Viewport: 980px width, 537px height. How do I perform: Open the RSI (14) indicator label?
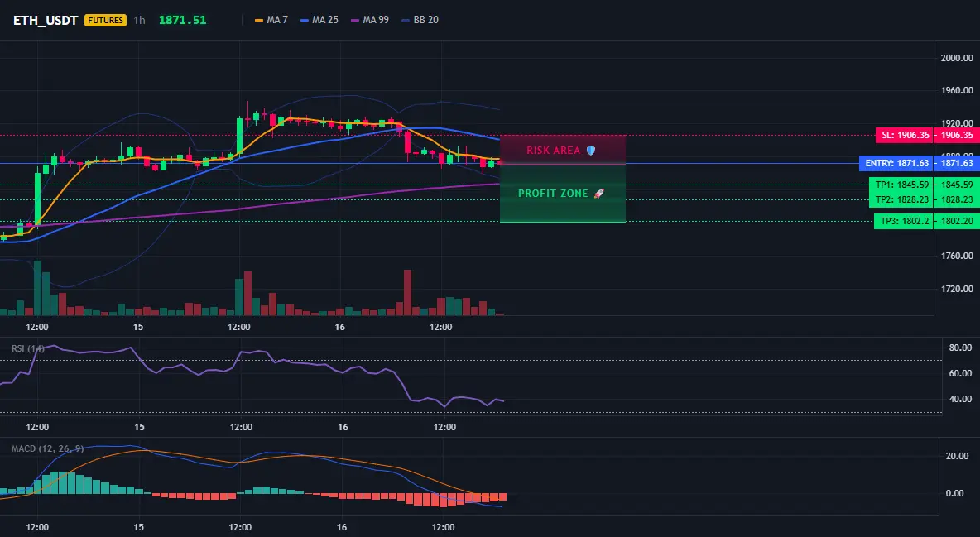[x=28, y=348]
